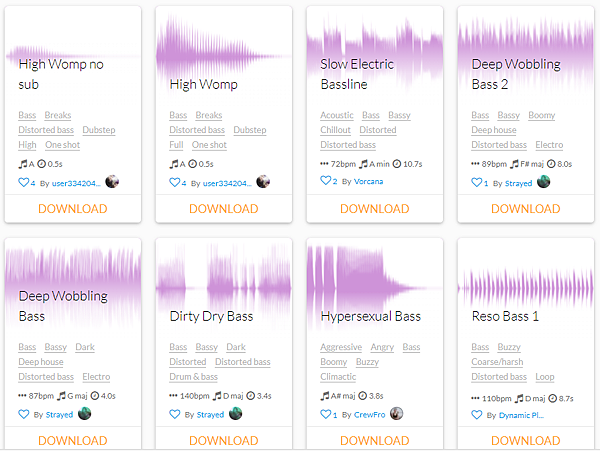The image size is (600, 451).
Task: Like the Reso Bass 1 sample
Action: pyautogui.click(x=477, y=415)
